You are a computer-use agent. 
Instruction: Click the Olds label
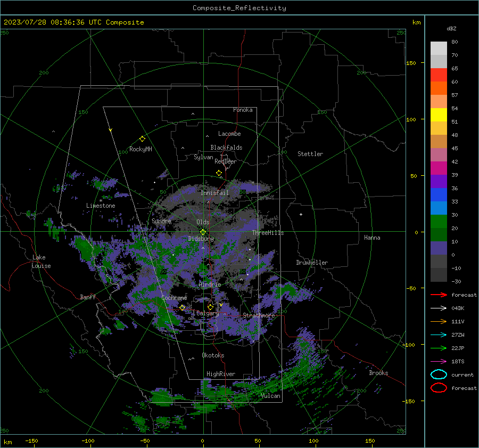pyautogui.click(x=203, y=222)
